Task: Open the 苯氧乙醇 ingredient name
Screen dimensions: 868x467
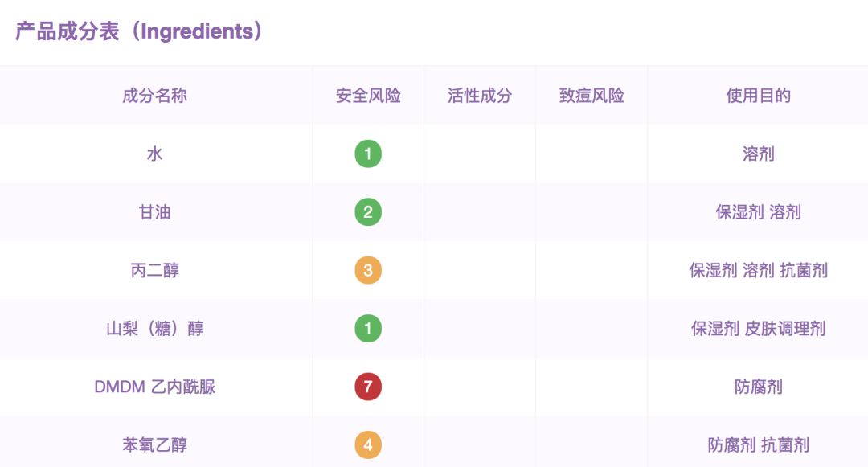Action: coord(155,444)
